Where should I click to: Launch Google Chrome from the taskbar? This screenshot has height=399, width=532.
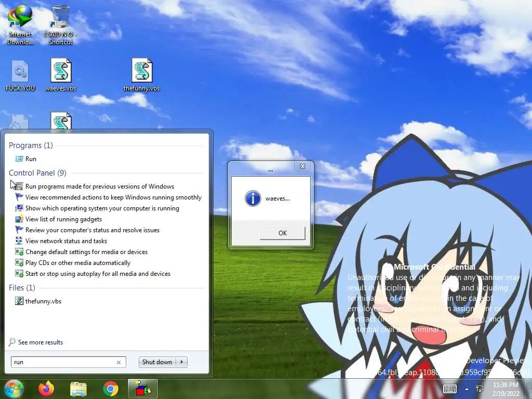click(111, 389)
